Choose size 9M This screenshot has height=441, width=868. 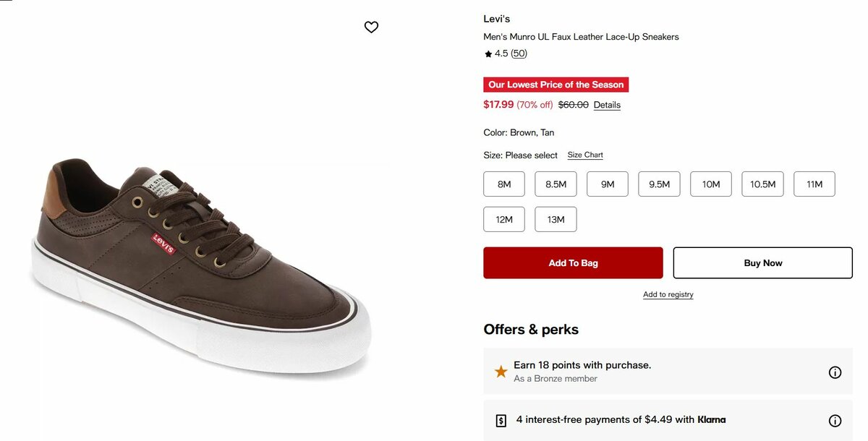pos(608,184)
